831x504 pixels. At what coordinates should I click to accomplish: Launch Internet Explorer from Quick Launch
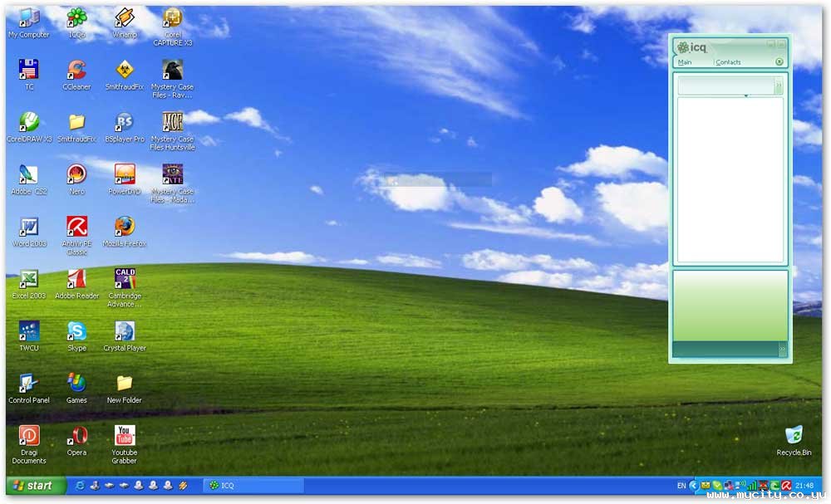click(x=80, y=485)
